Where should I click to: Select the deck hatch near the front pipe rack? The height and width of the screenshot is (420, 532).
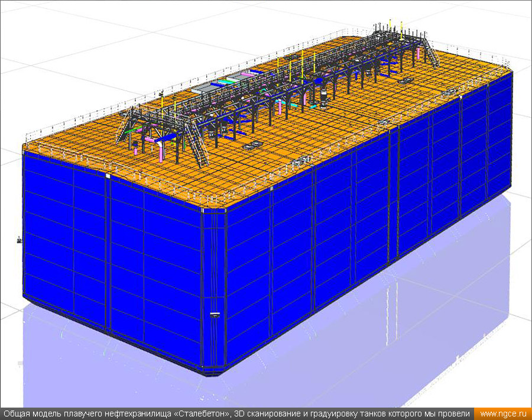tap(252, 144)
